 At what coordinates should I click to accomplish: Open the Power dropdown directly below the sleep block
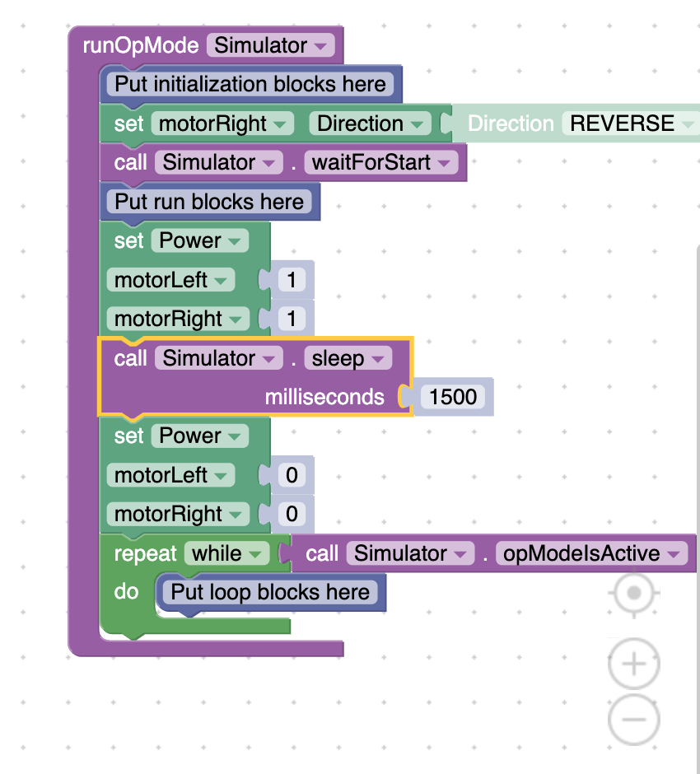click(x=199, y=436)
